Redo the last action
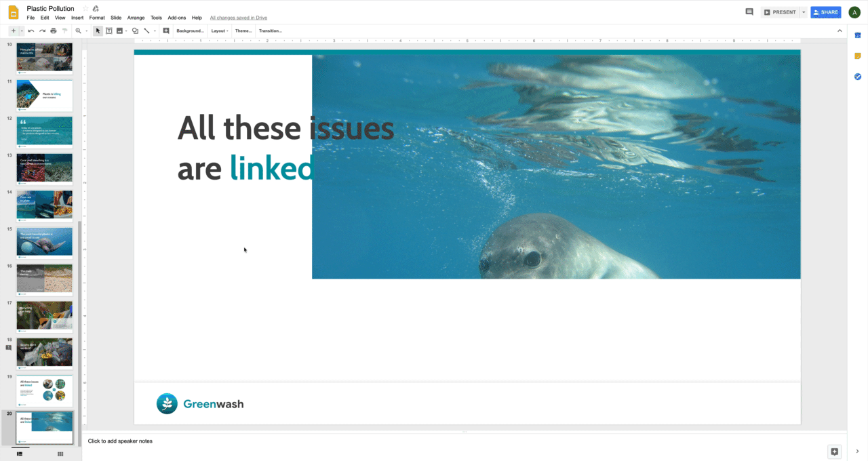 [42, 31]
